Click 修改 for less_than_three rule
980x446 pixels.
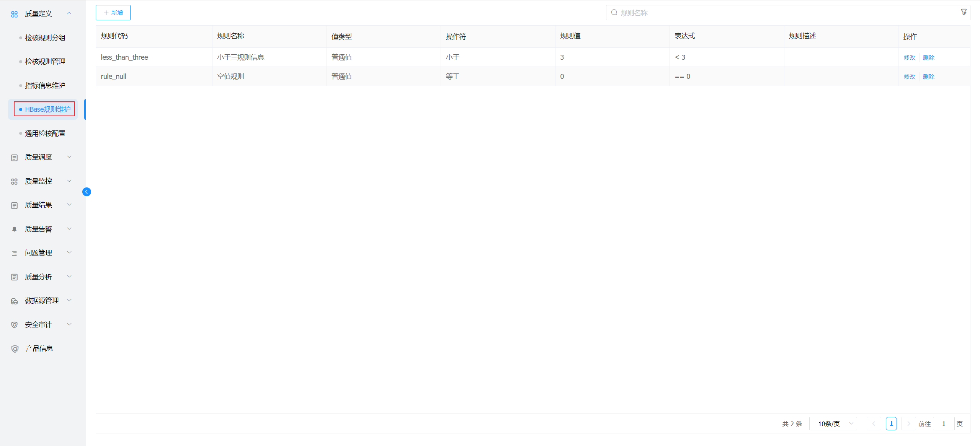tap(909, 57)
